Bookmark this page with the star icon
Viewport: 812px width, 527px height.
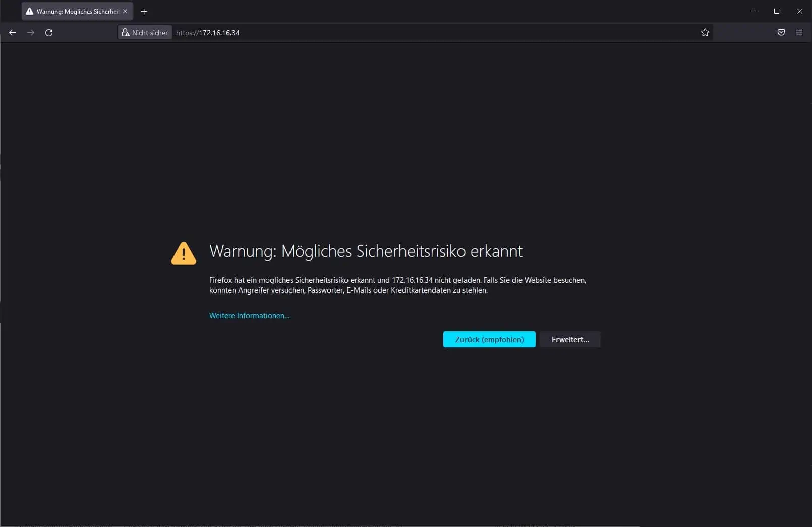(x=705, y=33)
